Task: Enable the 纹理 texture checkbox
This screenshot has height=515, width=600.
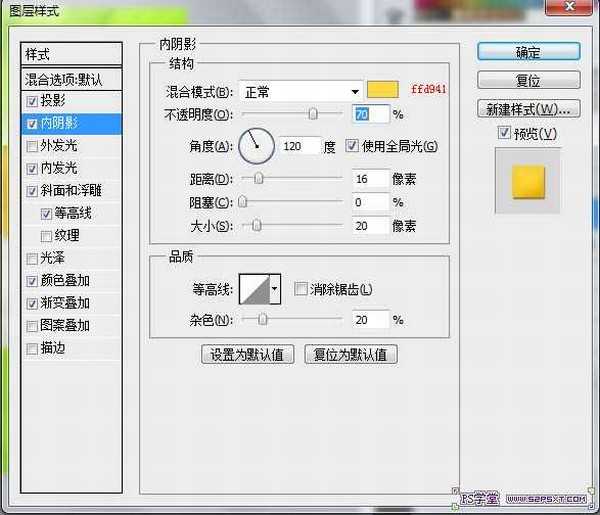Action: pyautogui.click(x=46, y=236)
